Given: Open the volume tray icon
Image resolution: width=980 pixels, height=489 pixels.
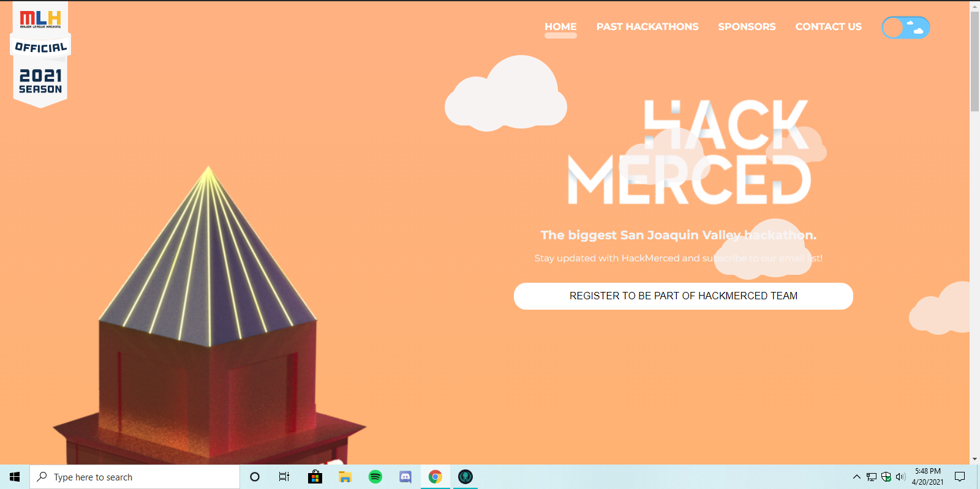Looking at the screenshot, I should (x=900, y=477).
